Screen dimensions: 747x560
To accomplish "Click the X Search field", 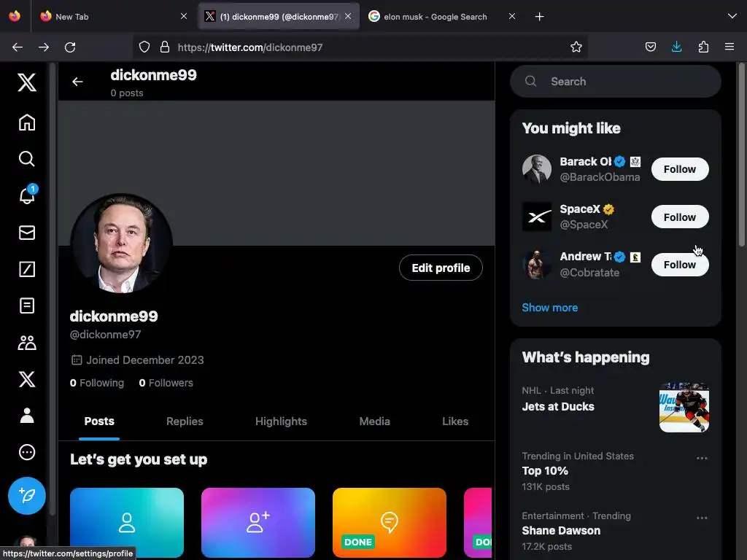I will click(x=616, y=82).
